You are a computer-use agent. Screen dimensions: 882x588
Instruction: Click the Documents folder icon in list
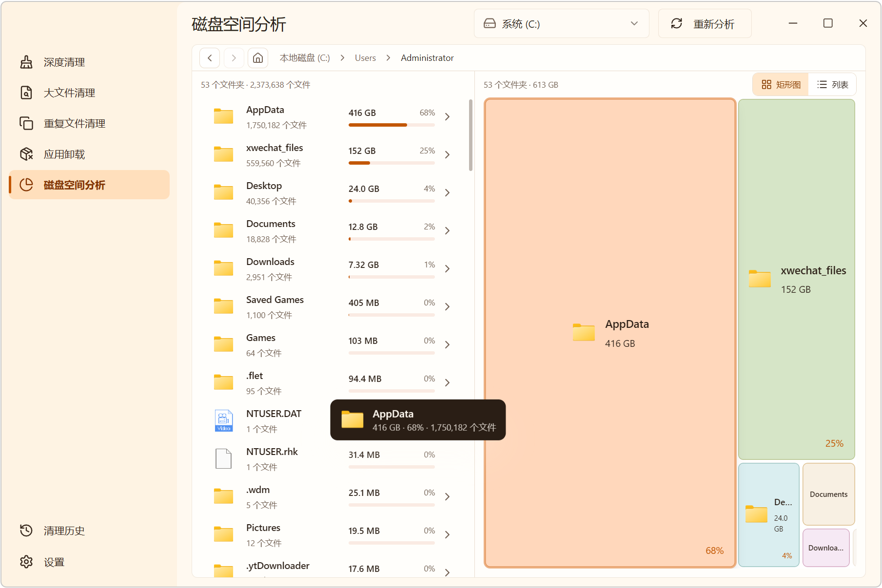coord(223,230)
